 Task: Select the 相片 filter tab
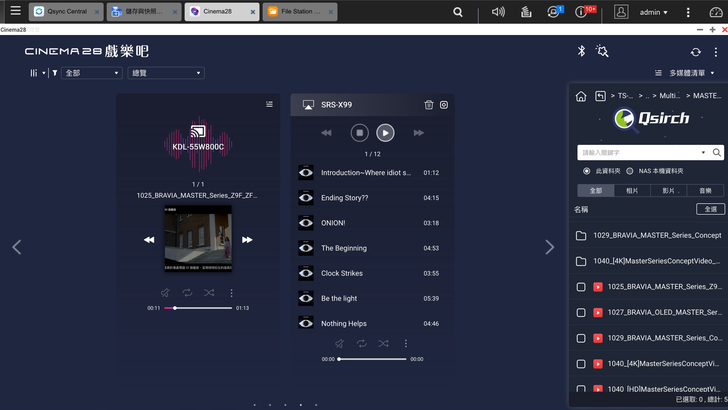coord(632,190)
